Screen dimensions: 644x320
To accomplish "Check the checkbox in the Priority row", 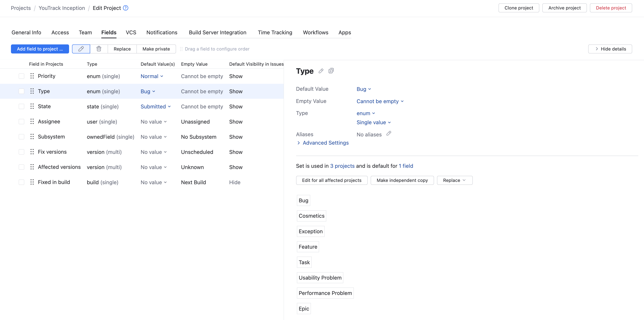I will [x=21, y=76].
